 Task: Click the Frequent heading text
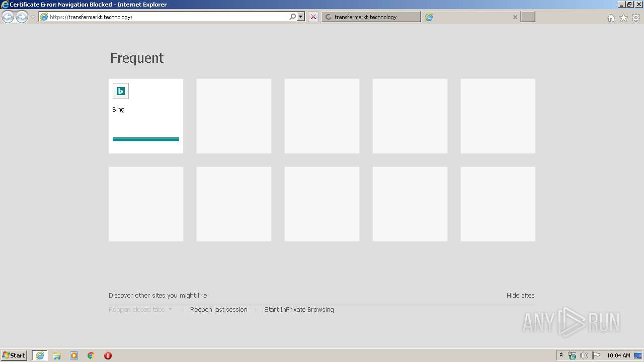[137, 58]
